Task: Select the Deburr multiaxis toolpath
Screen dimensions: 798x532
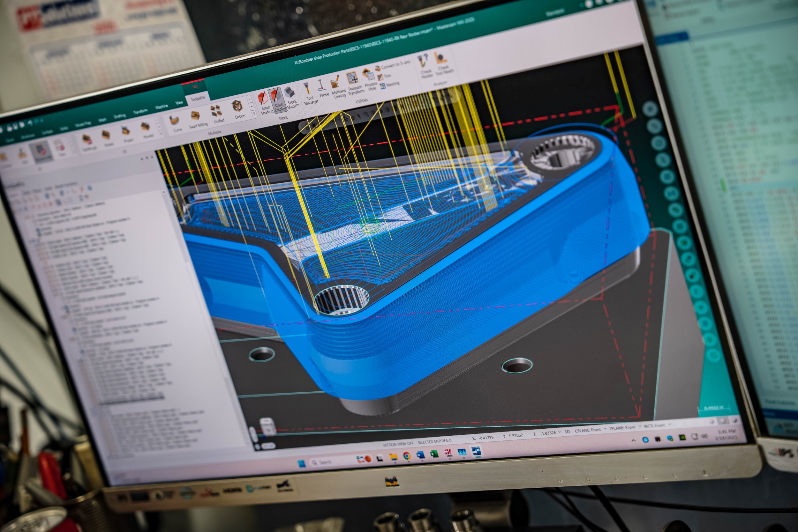Action: pyautogui.click(x=238, y=110)
